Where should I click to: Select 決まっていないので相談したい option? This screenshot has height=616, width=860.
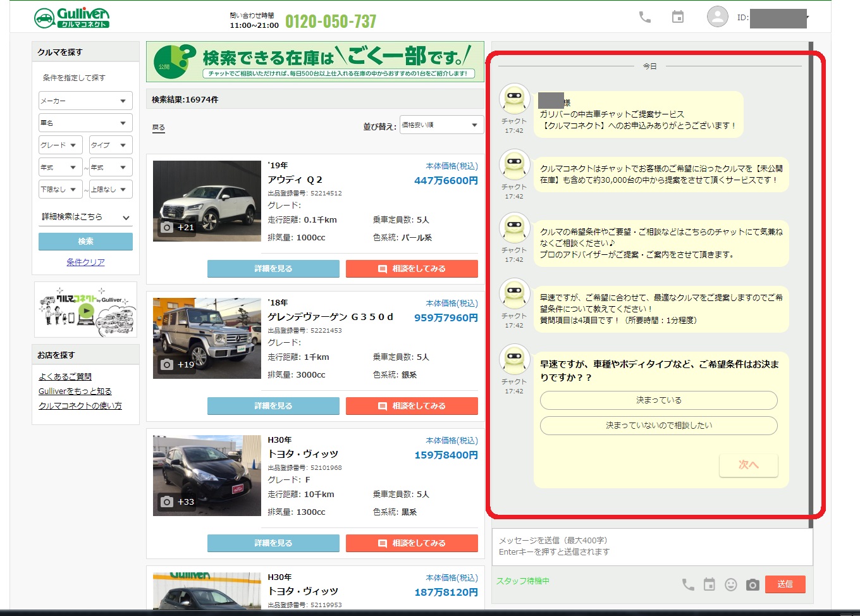click(658, 426)
